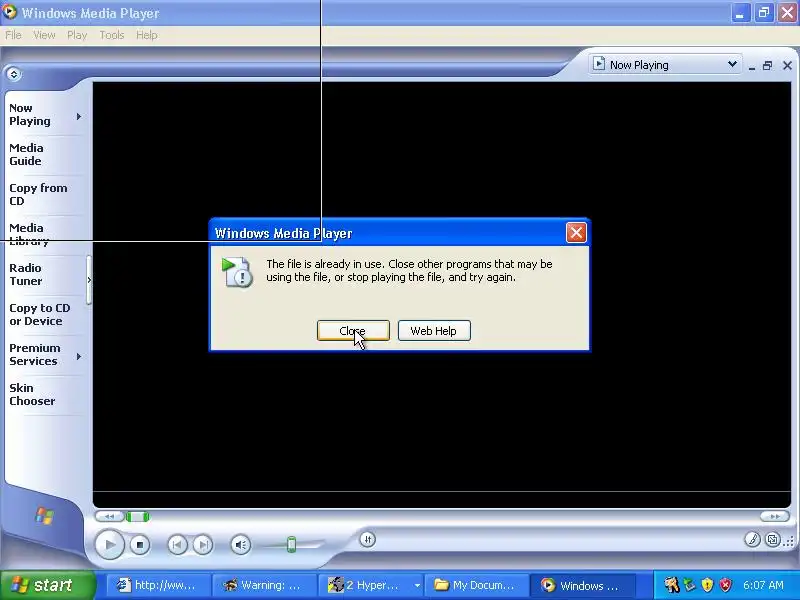Screen dimensions: 800x600
Task: Click the Web Help button
Action: point(434,331)
